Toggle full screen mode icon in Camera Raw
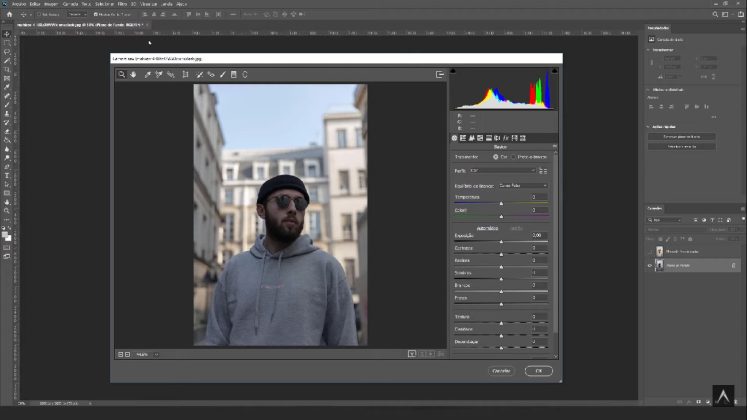Image resolution: width=747 pixels, height=420 pixels. pos(440,74)
